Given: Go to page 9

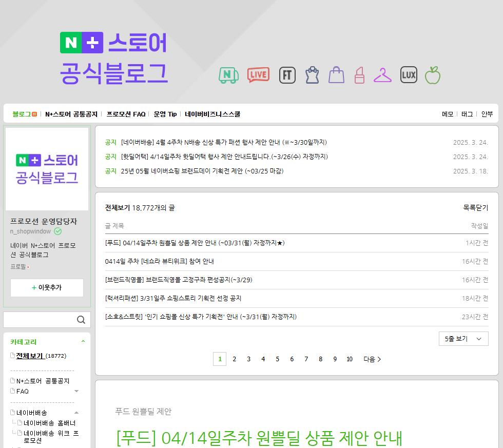Looking at the screenshot, I should [x=335, y=359].
